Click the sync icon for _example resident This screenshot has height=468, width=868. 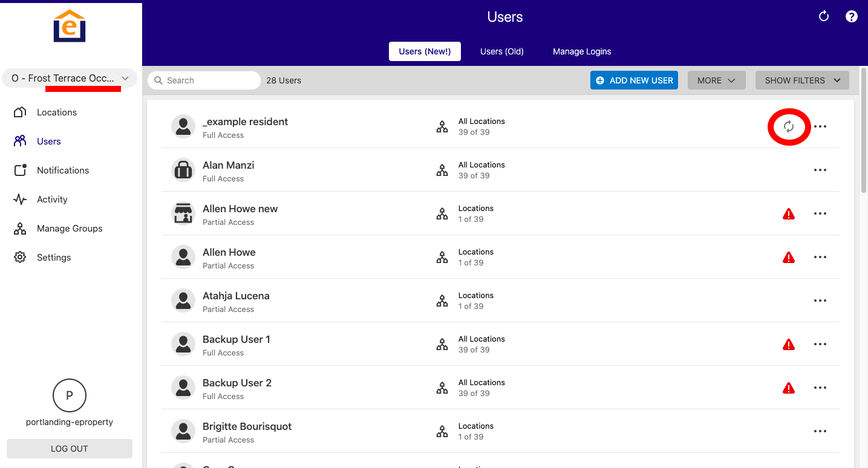(789, 126)
